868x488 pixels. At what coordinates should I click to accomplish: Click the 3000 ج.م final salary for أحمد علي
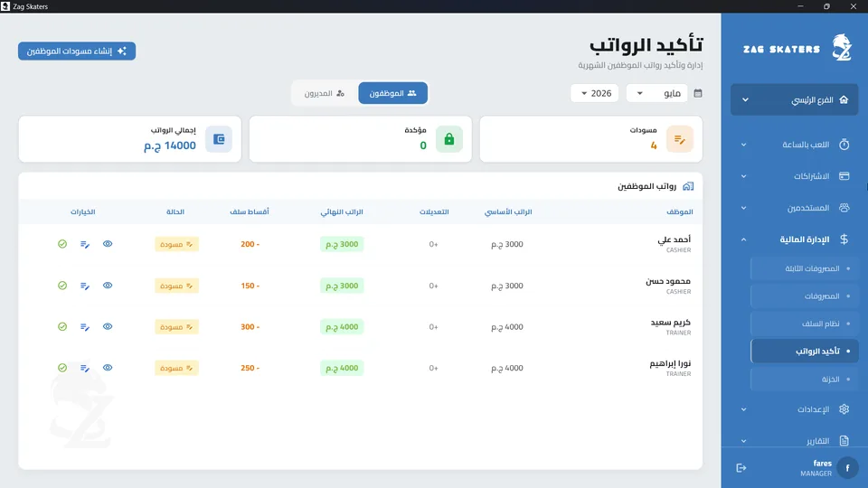point(342,244)
